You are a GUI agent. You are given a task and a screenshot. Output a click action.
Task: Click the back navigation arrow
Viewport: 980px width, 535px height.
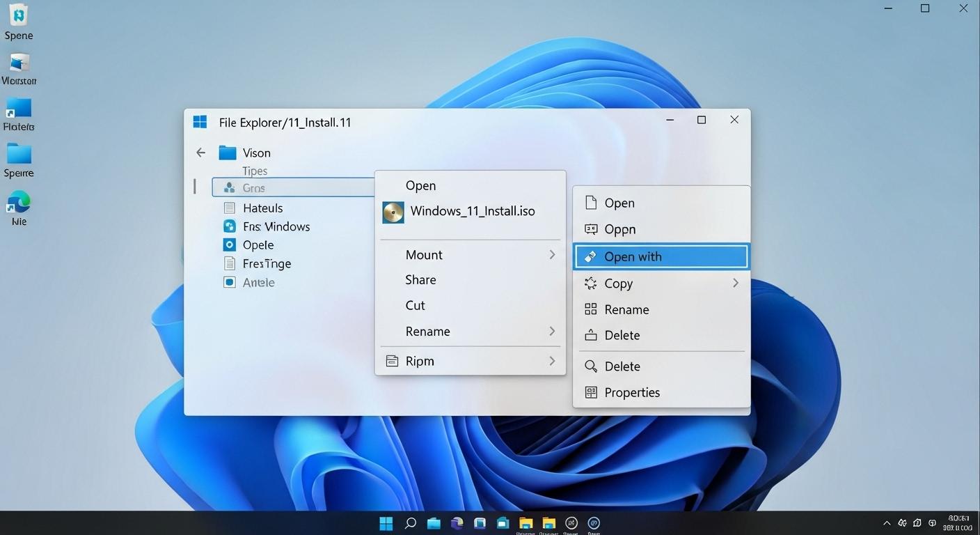(200, 152)
